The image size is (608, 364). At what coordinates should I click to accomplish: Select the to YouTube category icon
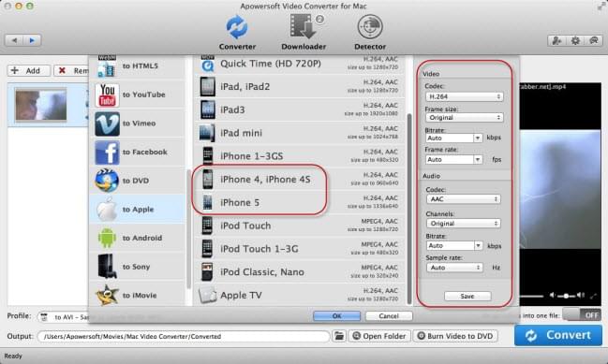point(107,95)
